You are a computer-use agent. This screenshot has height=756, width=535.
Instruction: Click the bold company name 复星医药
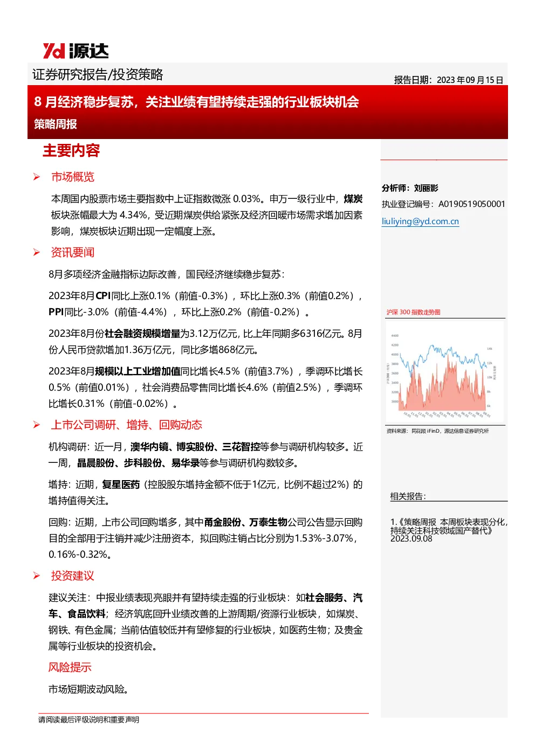coord(121,484)
